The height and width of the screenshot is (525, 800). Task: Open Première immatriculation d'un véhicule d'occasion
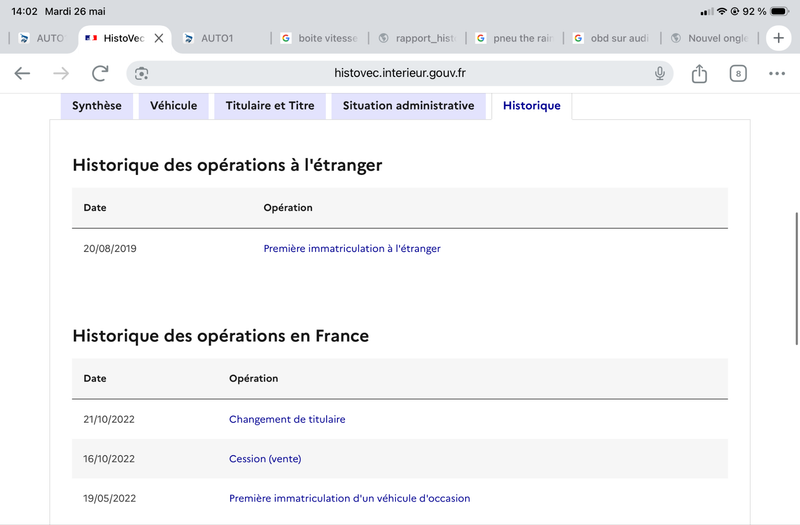[x=349, y=498]
